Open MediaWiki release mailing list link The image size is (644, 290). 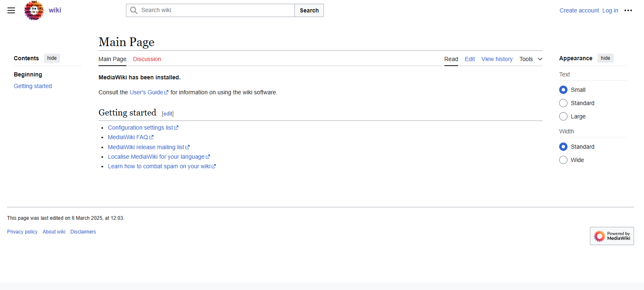pos(149,147)
